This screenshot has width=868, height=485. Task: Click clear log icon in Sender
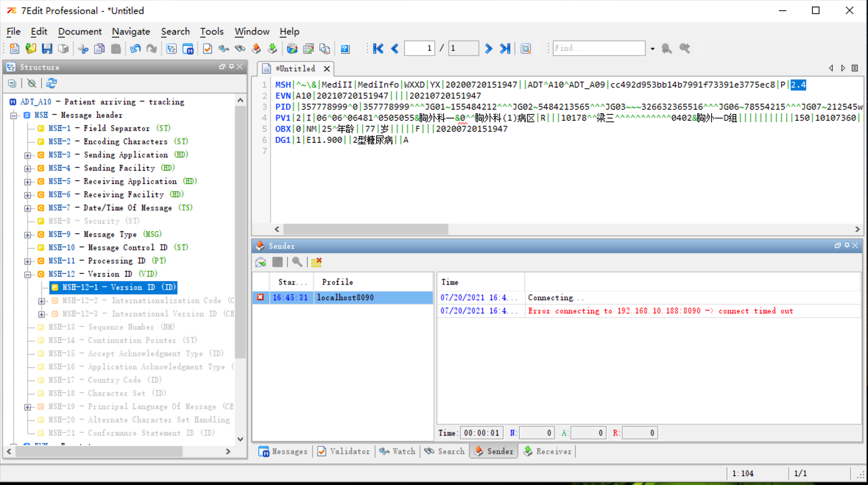coord(316,262)
